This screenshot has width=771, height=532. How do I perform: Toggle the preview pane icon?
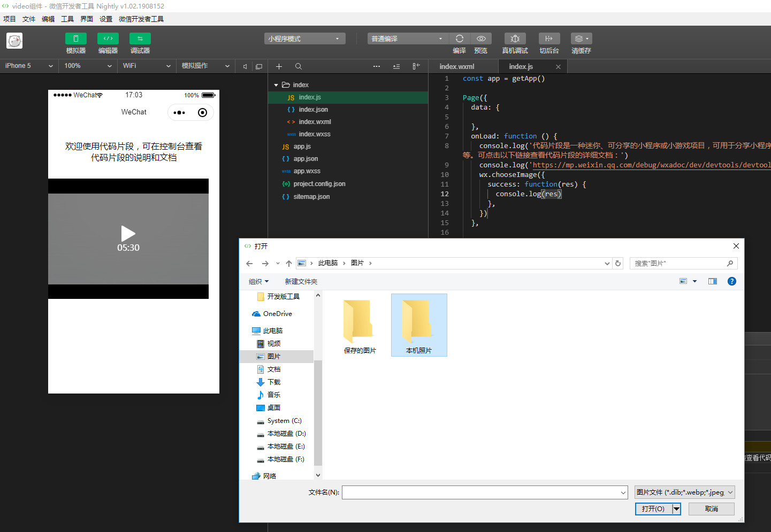[x=713, y=281]
